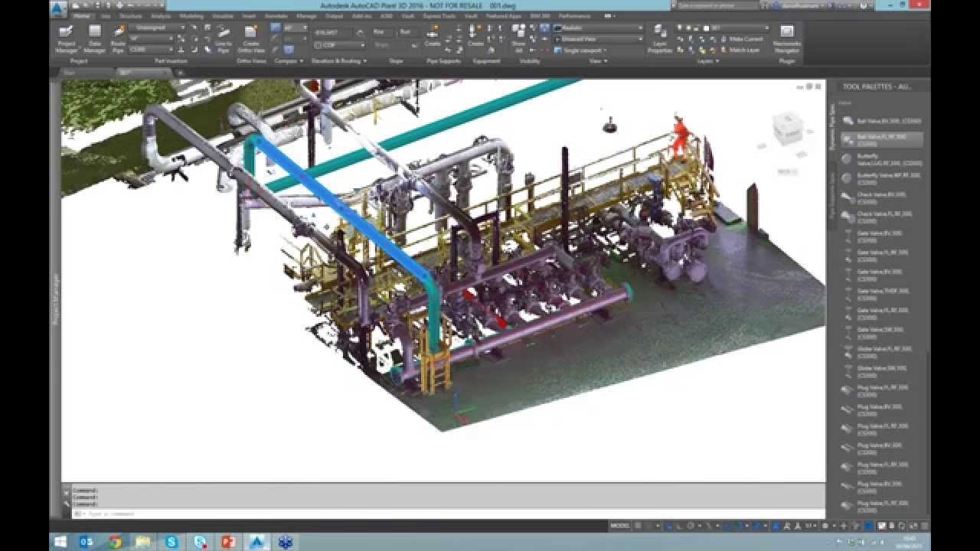Open the Dynamic Pipe Spec palette tab
This screenshot has height=551, width=980.
pos(832,129)
